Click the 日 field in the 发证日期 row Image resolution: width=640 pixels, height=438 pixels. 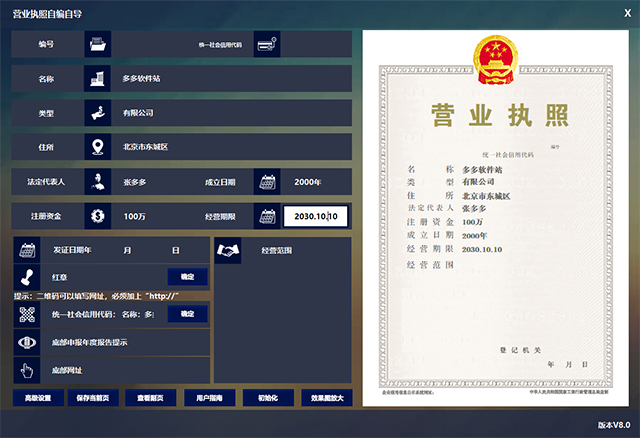(176, 250)
